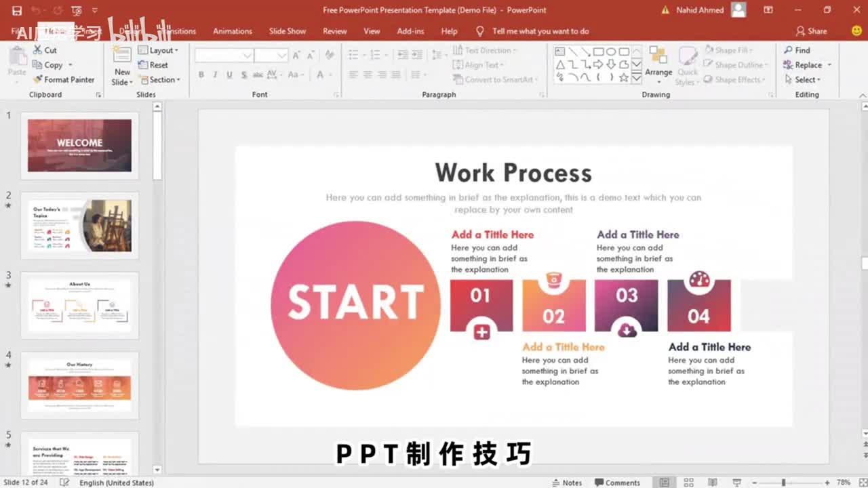Open the Animations tab
868x488 pixels.
click(232, 31)
